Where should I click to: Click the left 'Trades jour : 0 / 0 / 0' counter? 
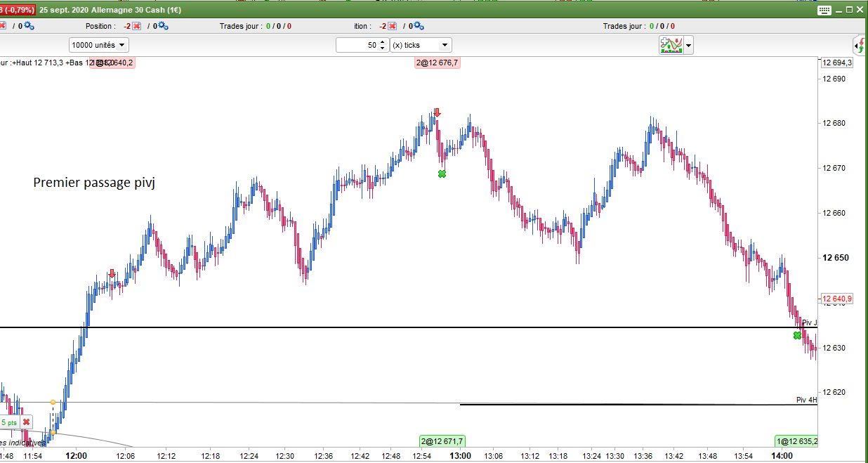(256, 26)
